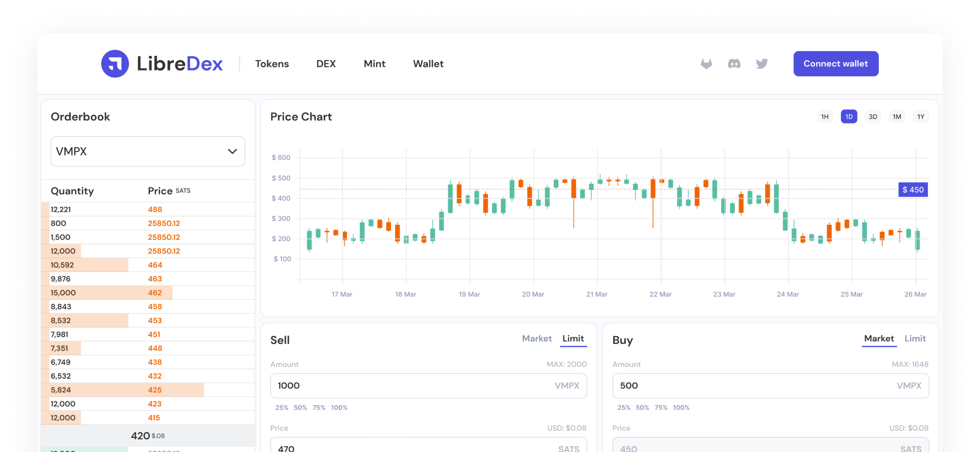Screen dimensions: 980x452
Task: Switch chart range to 1Y
Action: (x=921, y=117)
